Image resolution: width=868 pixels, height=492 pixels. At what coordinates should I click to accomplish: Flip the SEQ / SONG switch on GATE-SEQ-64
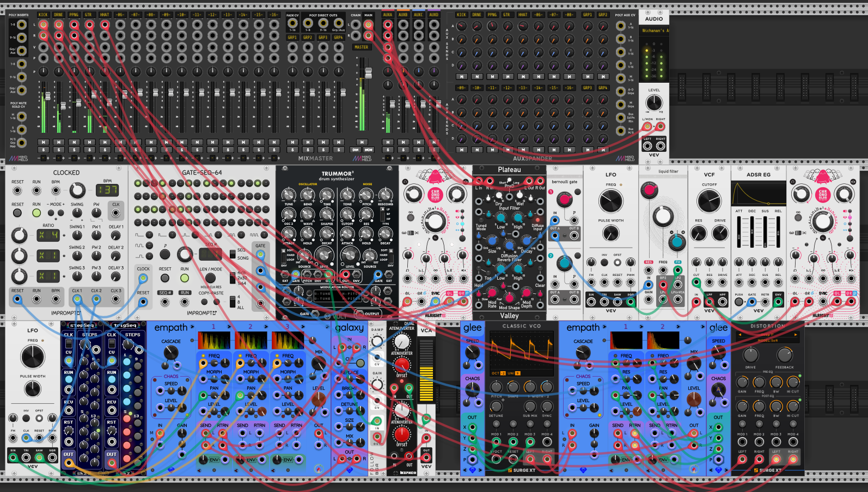(x=233, y=254)
